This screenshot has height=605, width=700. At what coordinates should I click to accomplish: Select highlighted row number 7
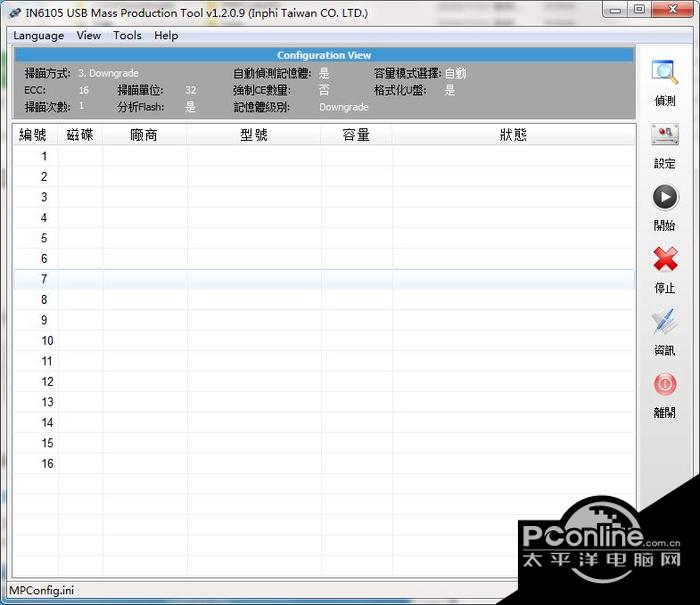(x=324, y=279)
